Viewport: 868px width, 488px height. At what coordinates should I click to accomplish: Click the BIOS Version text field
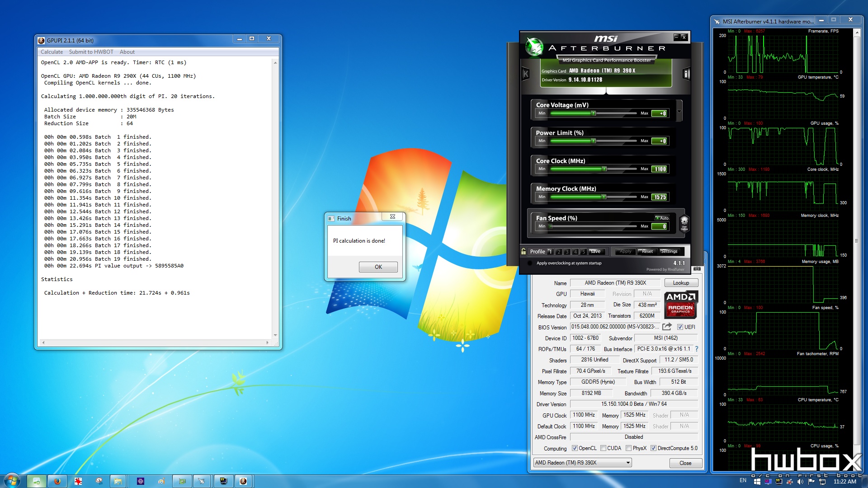[x=615, y=327]
